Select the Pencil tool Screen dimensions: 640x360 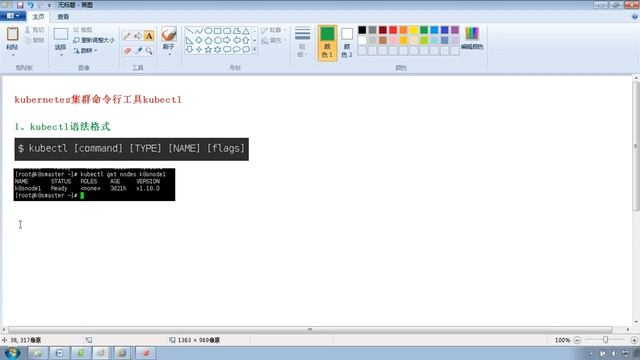pyautogui.click(x=127, y=36)
